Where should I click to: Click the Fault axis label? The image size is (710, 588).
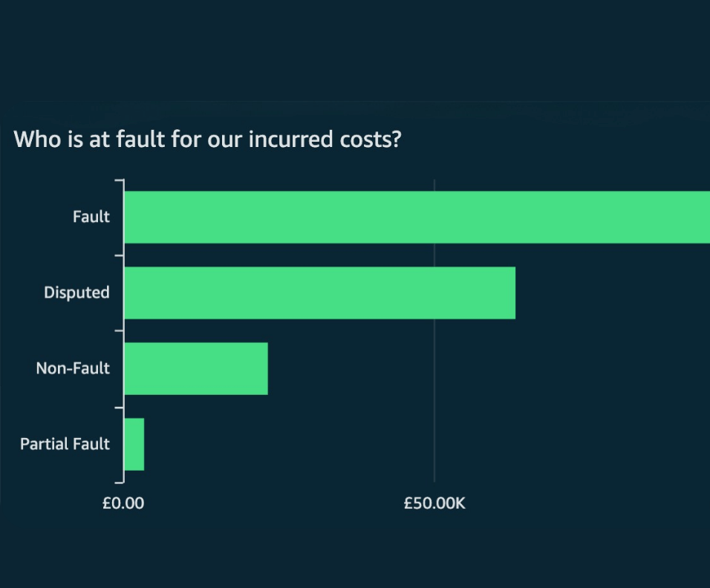tap(91, 217)
